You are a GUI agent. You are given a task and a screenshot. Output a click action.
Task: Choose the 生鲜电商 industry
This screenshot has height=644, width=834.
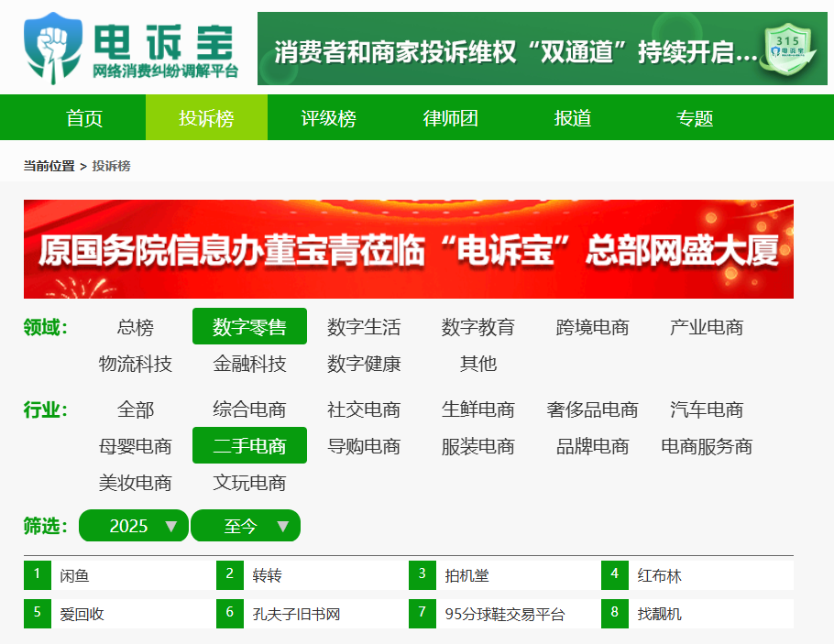[478, 409]
